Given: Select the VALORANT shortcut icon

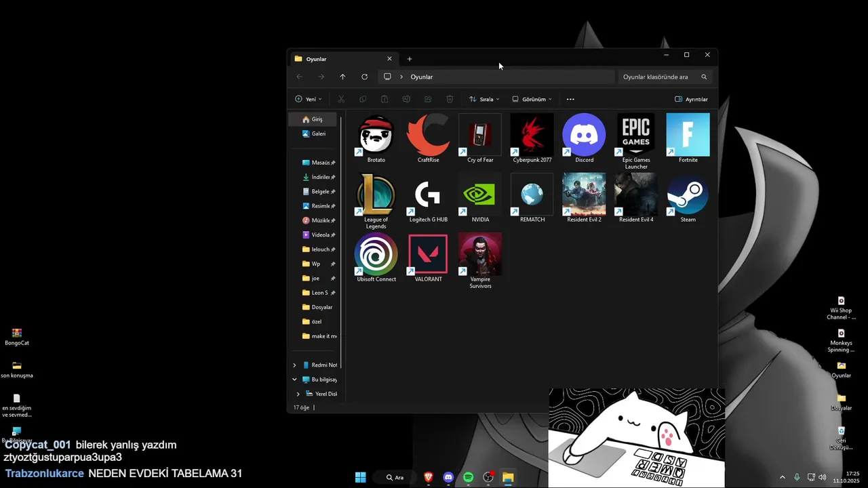Looking at the screenshot, I should pos(428,258).
